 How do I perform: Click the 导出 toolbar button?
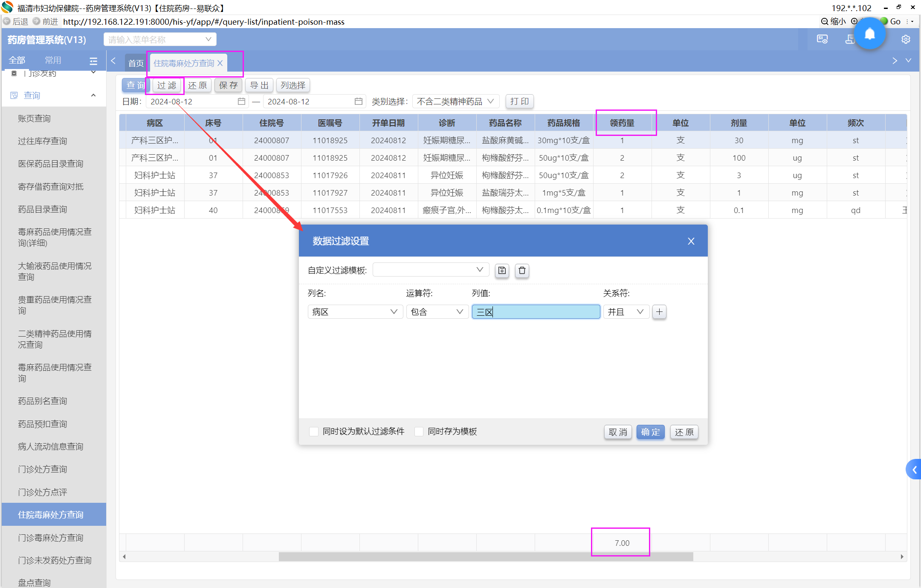[259, 85]
